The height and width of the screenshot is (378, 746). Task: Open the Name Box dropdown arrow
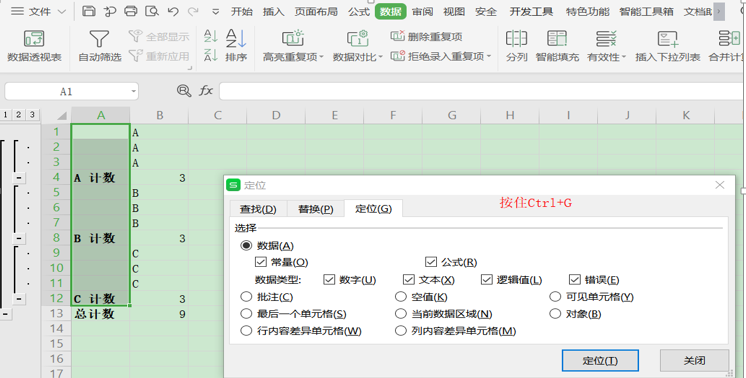[x=133, y=91]
